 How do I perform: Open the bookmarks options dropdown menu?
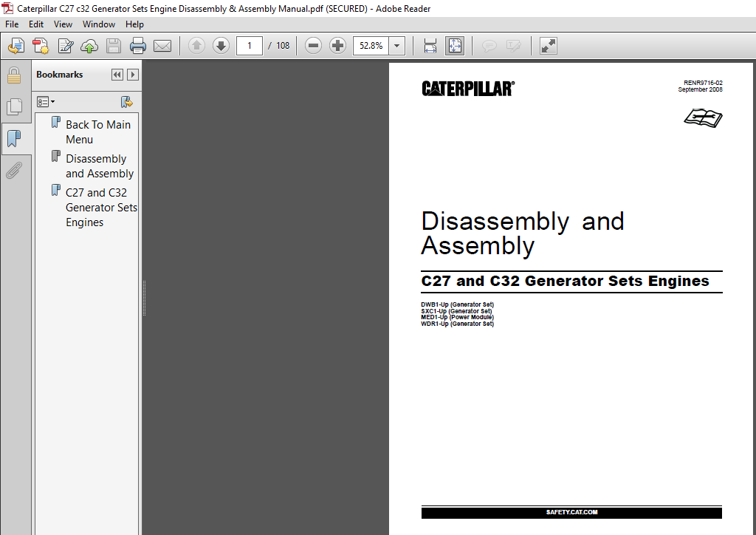pos(46,102)
